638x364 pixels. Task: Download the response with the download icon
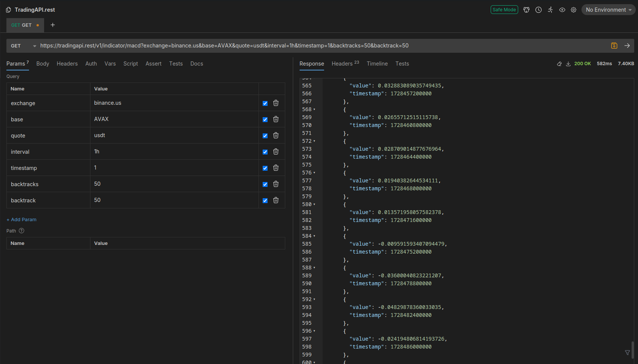coord(568,64)
